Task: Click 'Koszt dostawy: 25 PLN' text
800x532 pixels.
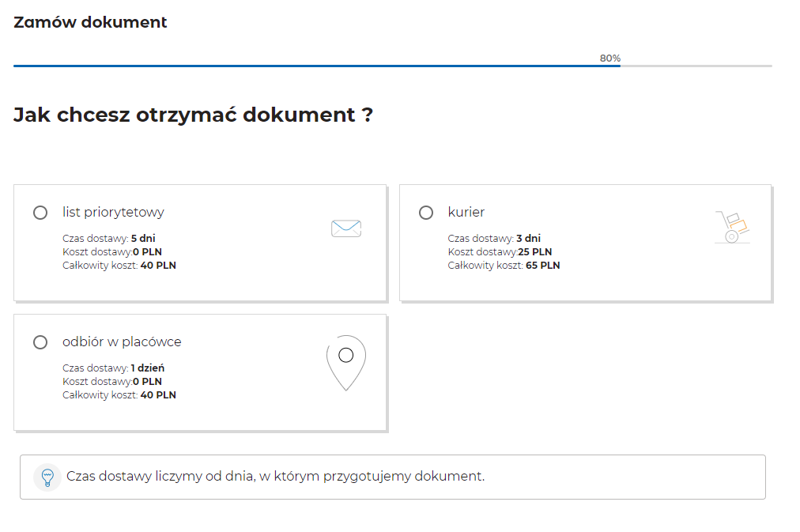Action: (x=500, y=252)
